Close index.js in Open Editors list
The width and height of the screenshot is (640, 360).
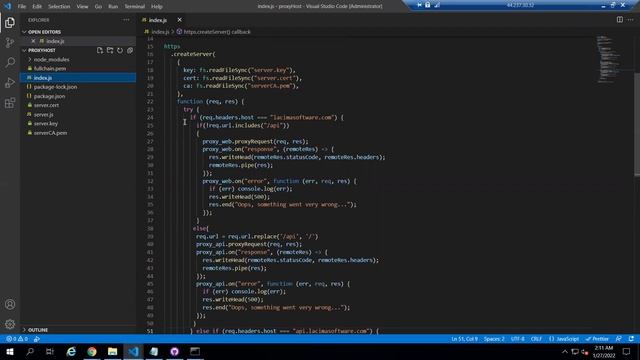33,41
